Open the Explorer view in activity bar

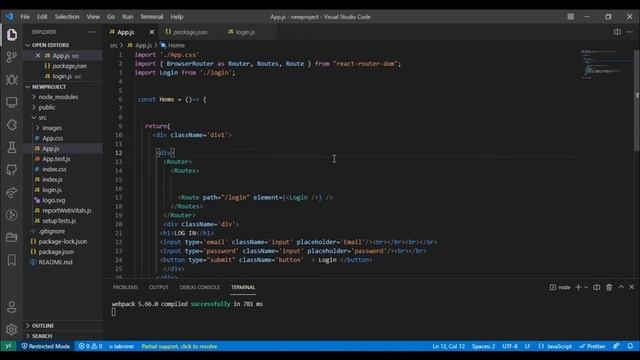pyautogui.click(x=11, y=35)
